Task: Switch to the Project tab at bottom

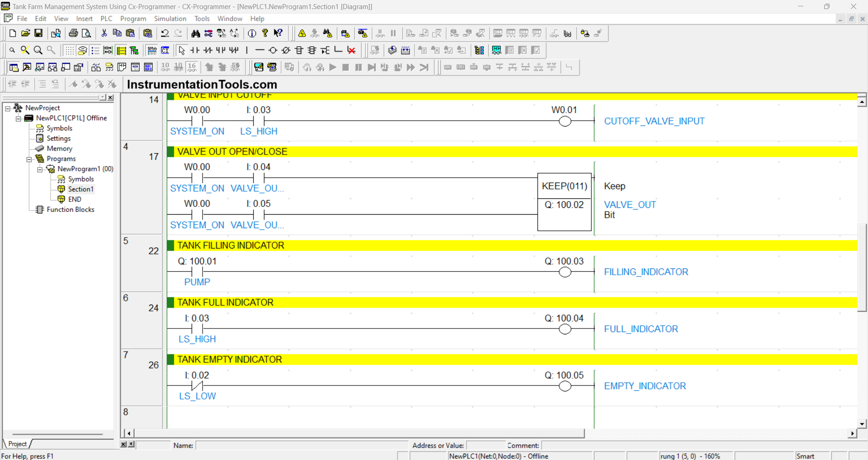Action: [18, 444]
